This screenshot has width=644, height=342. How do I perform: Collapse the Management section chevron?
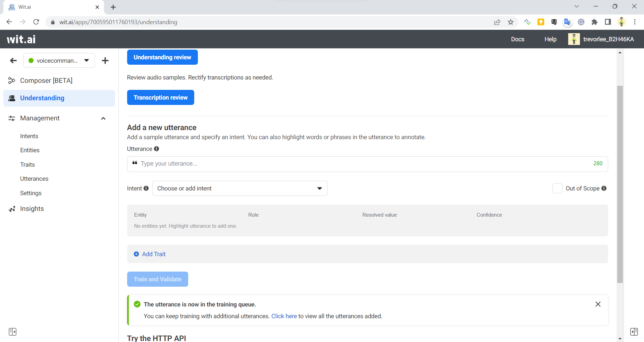[x=103, y=118]
